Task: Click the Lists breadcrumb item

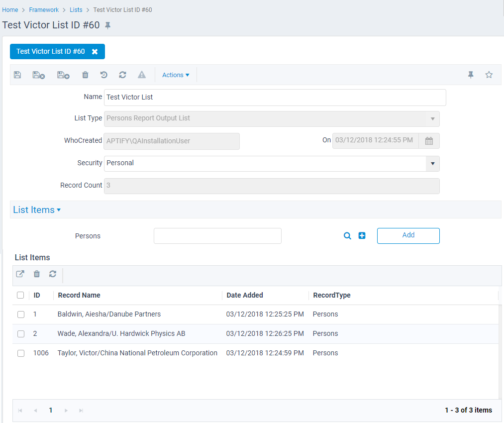Action: point(76,9)
